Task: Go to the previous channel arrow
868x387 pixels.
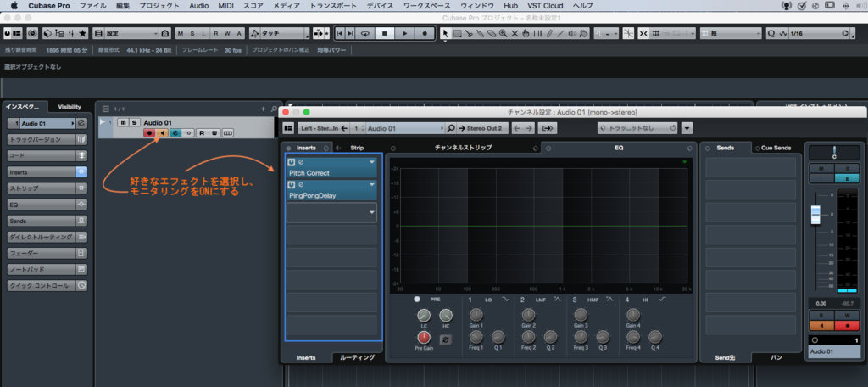Action: click(517, 128)
